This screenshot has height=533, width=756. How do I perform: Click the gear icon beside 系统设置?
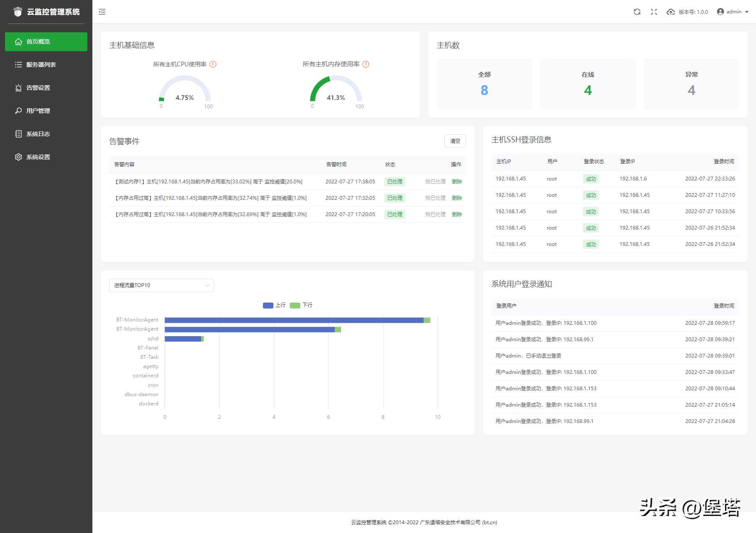(18, 157)
